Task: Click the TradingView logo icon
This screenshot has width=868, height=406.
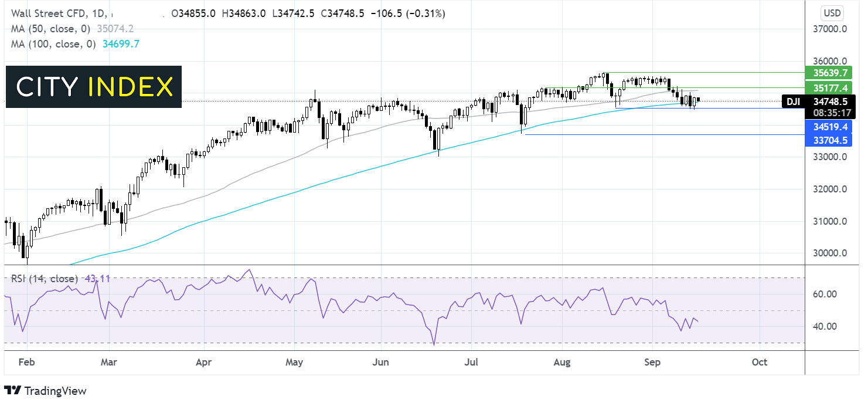Action: point(12,390)
